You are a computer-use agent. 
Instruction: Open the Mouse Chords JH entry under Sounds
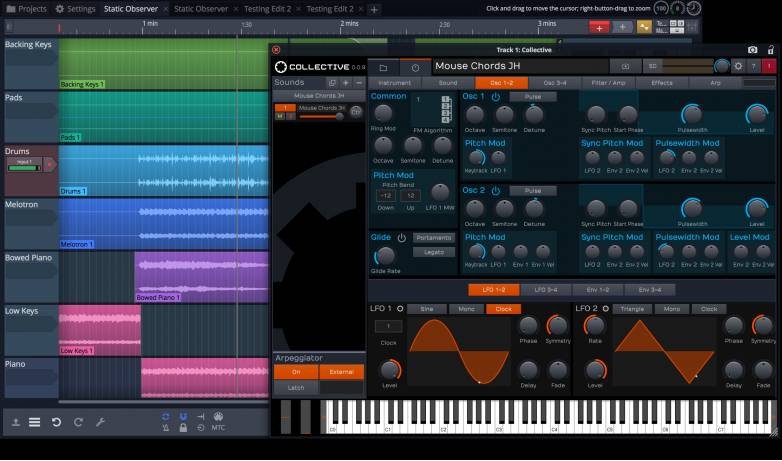tap(319, 95)
